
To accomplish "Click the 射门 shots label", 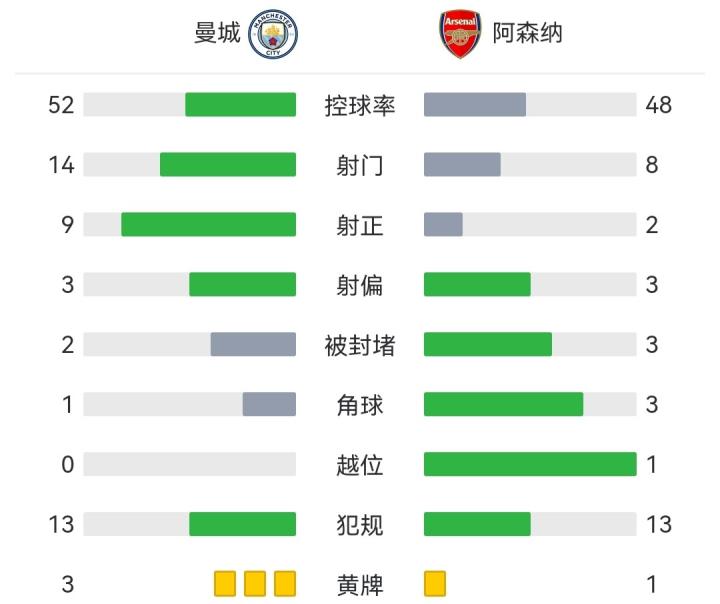I will pyautogui.click(x=360, y=165).
